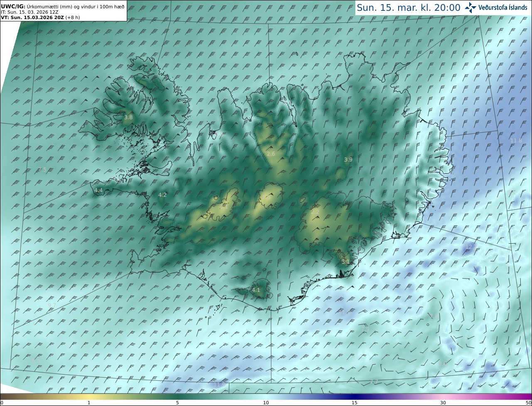Click the 2.6 value in north Iceland
The height and width of the screenshot is (406, 532).
point(271,154)
